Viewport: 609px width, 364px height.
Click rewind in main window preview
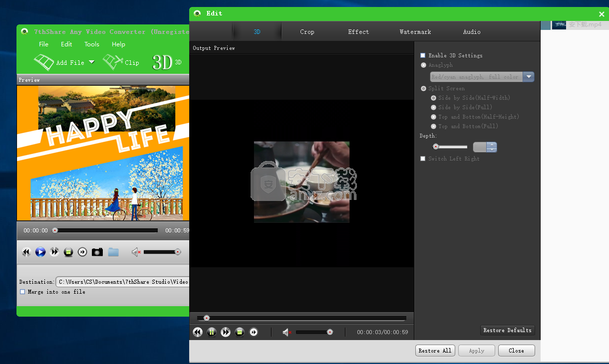tap(26, 252)
